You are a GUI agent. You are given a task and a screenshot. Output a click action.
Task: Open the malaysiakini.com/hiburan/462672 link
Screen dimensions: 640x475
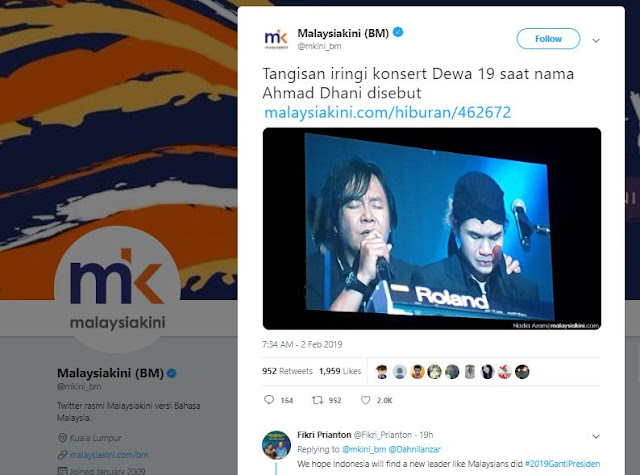coord(387,112)
